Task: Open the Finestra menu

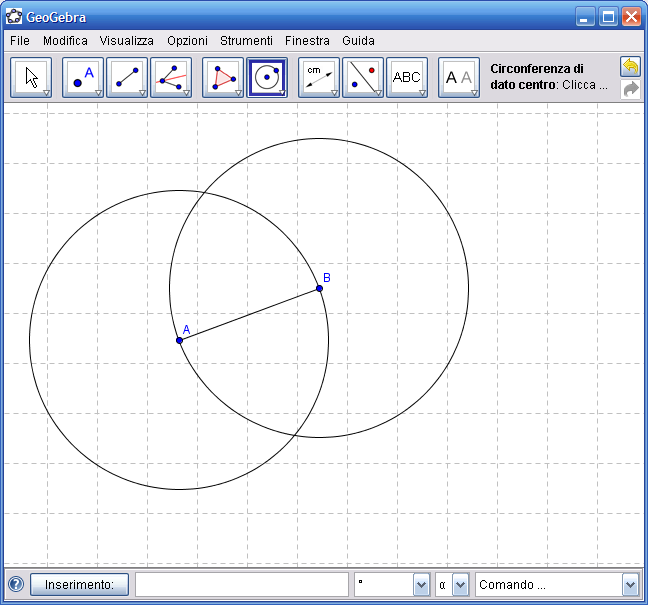Action: pos(307,40)
